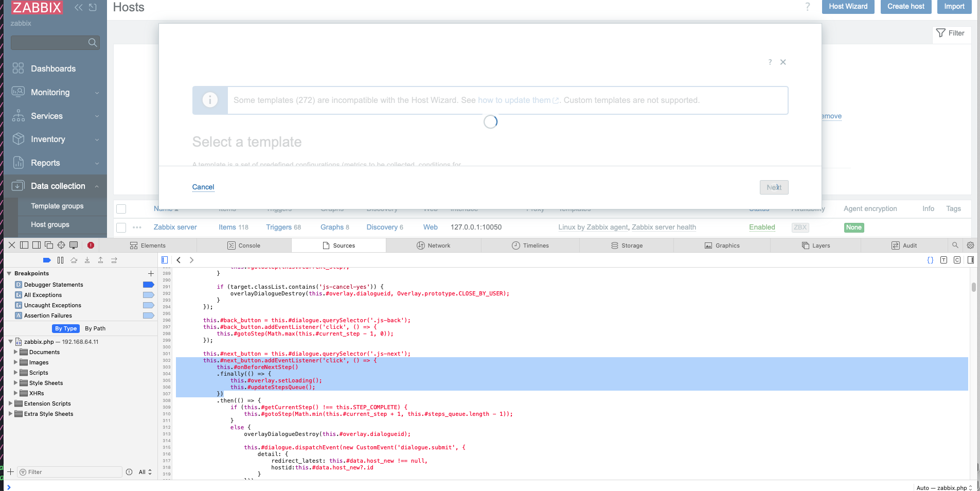Expand the Style Sheets folder
The width and height of the screenshot is (980, 491).
pos(15,383)
